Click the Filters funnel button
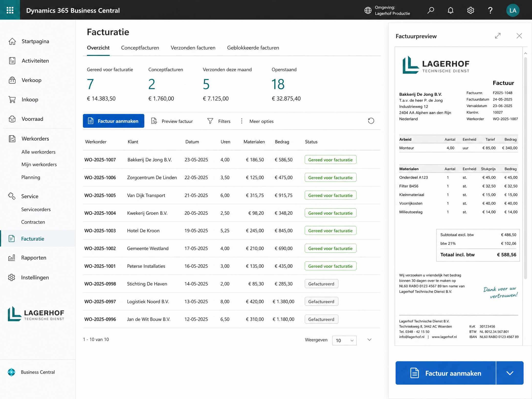This screenshot has width=532, height=399. pyautogui.click(x=219, y=121)
